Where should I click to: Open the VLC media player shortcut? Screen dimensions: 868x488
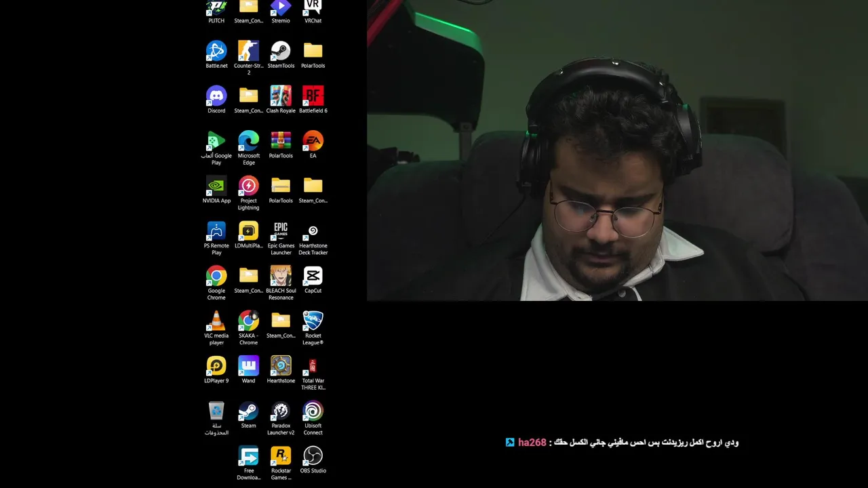216,327
